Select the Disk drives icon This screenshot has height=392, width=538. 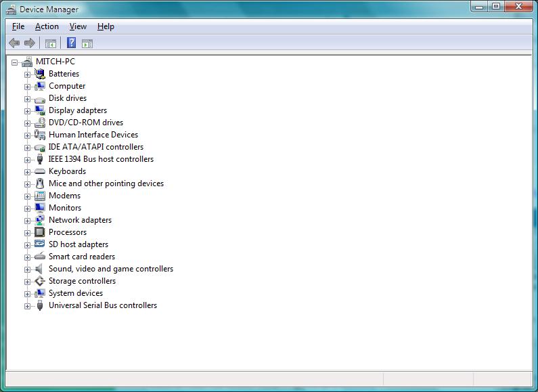tap(40, 100)
